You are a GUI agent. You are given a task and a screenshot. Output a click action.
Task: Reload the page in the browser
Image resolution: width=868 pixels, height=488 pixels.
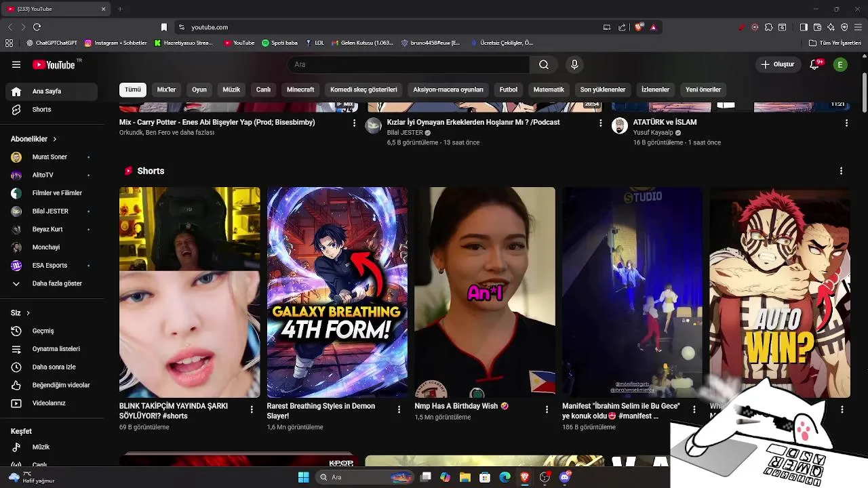point(37,27)
